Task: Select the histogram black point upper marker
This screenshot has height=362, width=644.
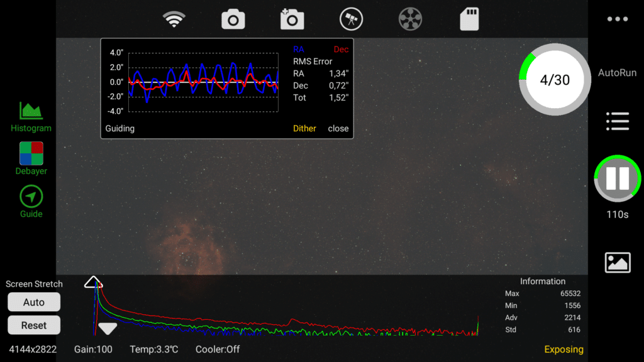Action: (x=93, y=282)
